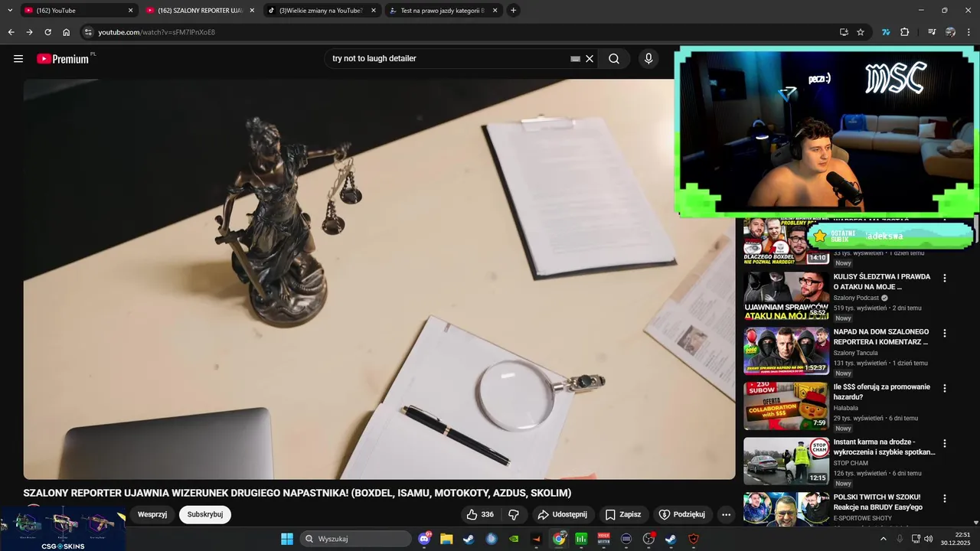This screenshot has height=551, width=980.
Task: Open the 7TV extension
Action: tap(887, 32)
